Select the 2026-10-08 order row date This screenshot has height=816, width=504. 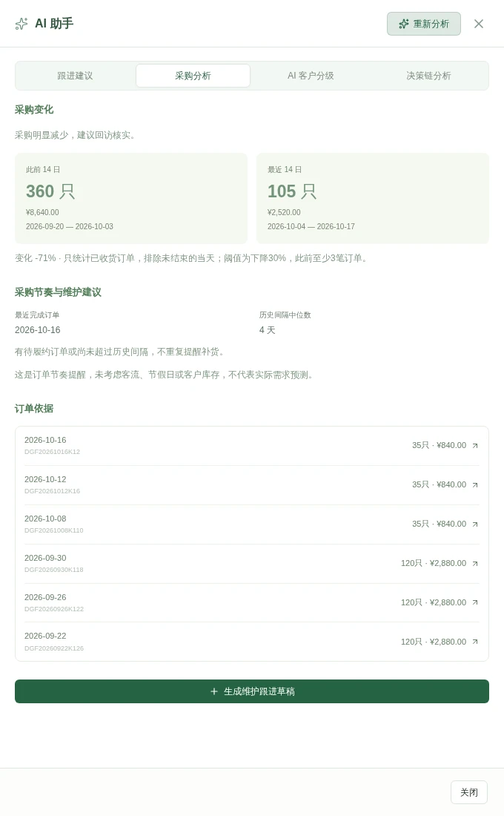point(45,519)
